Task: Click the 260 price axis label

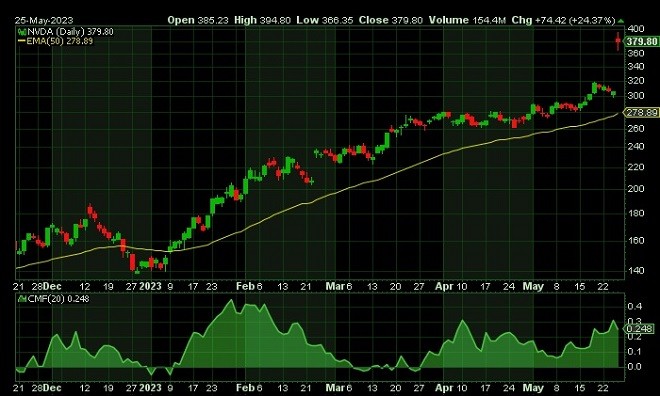Action: (x=636, y=128)
